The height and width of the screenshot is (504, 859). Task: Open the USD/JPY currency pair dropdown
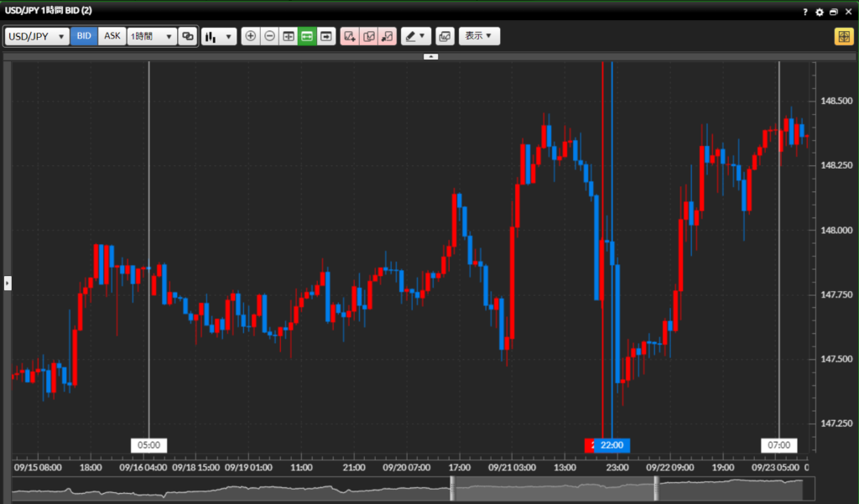[x=37, y=37]
